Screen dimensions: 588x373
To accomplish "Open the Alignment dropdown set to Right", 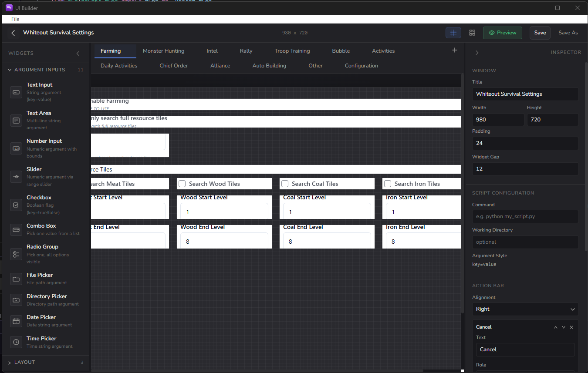I will [x=525, y=309].
